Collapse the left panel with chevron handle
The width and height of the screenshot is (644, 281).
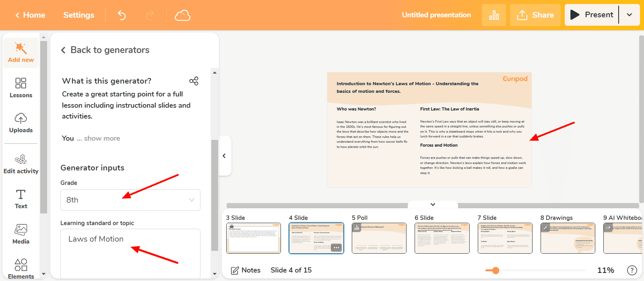click(x=224, y=156)
